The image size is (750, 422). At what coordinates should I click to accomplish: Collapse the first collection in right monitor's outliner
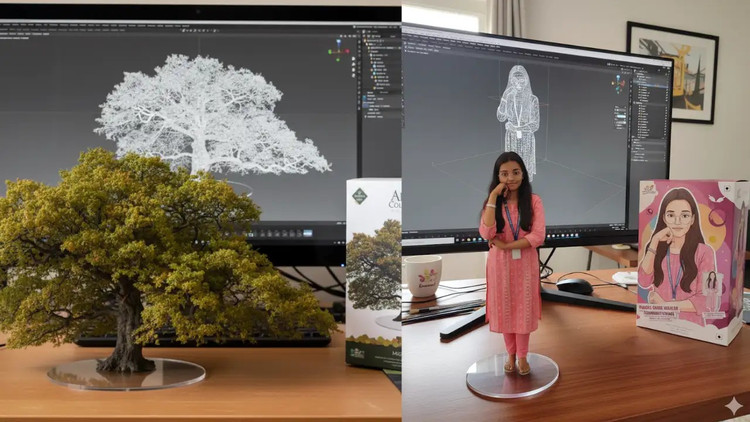click(637, 76)
